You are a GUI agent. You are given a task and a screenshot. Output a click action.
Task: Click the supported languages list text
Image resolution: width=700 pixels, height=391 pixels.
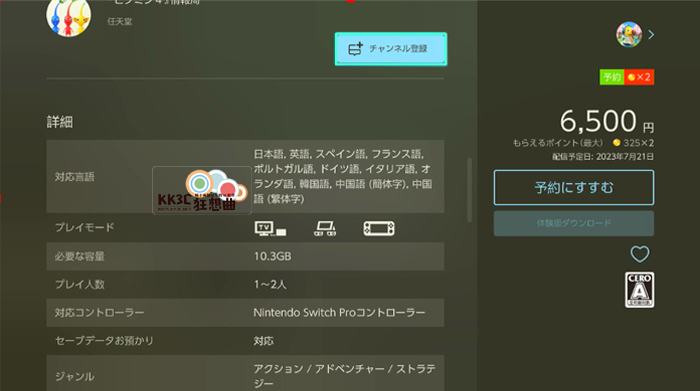coord(342,176)
